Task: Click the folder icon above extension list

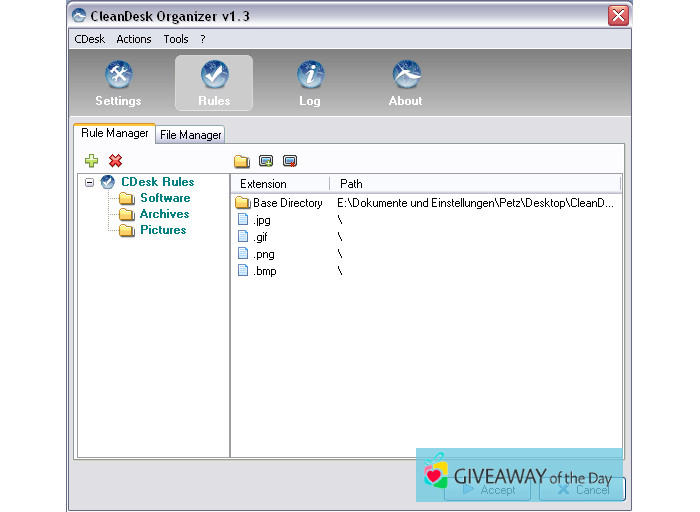Action: 241,161
